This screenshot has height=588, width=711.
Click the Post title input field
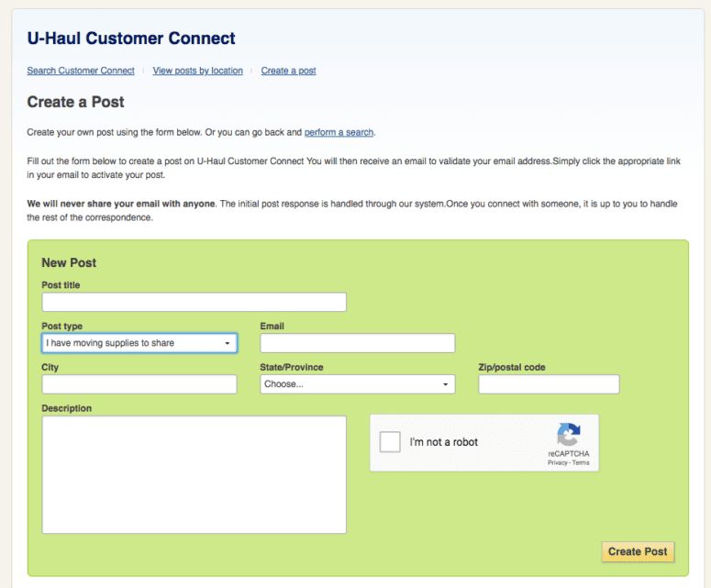pos(194,302)
